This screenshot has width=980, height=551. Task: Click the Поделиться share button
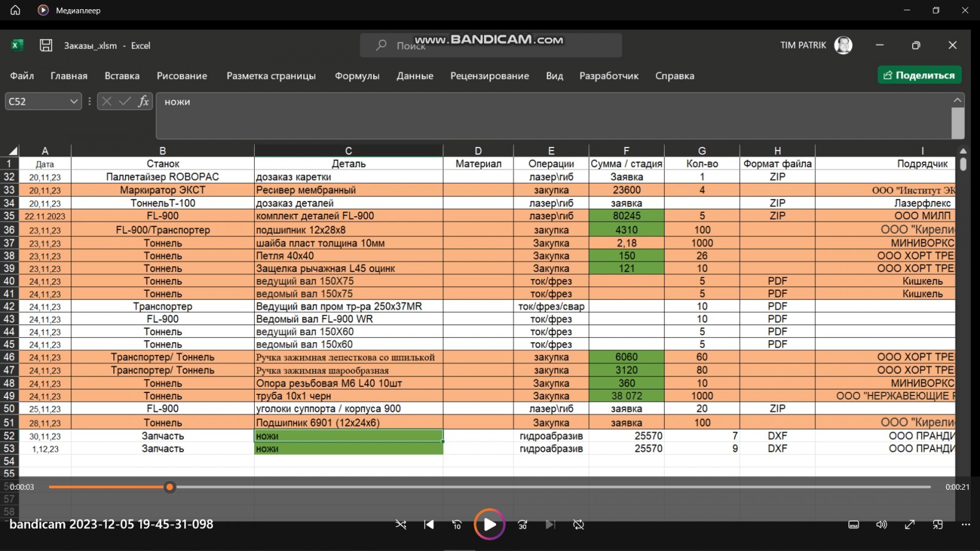(x=919, y=75)
